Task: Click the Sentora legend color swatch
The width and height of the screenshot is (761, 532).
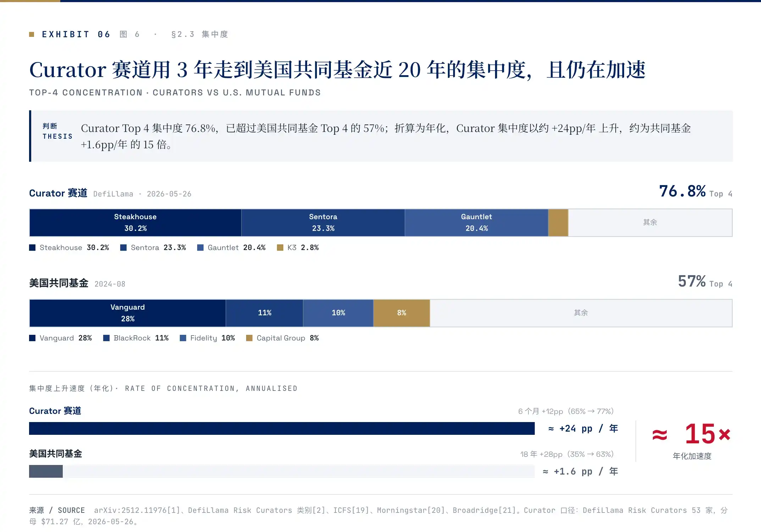Action: coord(123,248)
